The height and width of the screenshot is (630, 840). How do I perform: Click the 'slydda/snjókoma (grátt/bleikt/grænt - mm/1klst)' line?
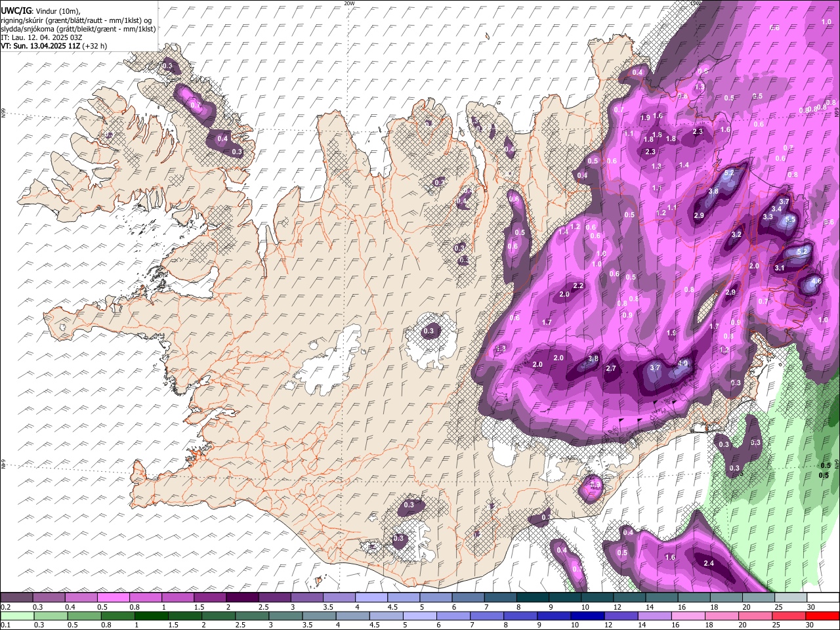[78, 29]
